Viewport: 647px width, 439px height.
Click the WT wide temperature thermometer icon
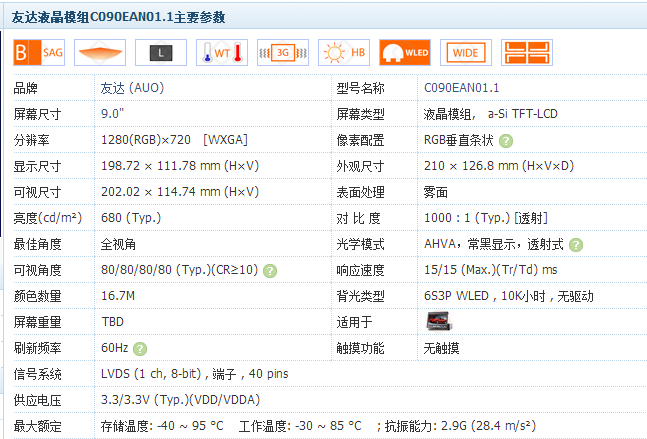221,52
